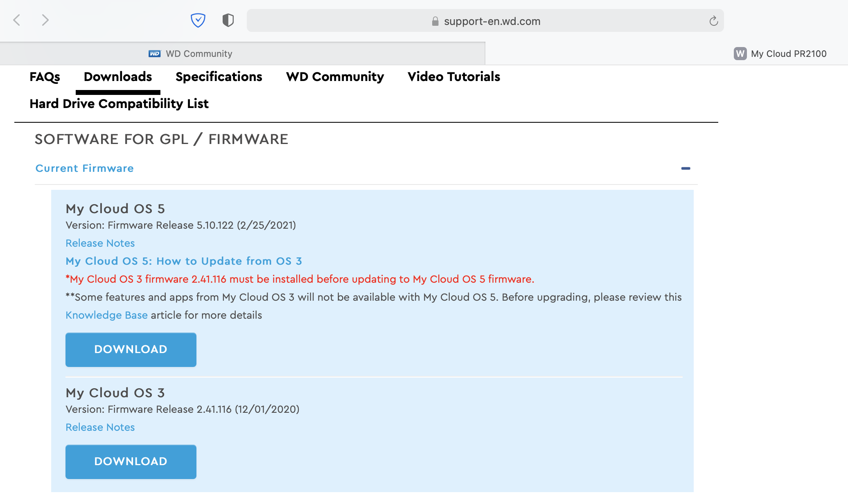Viewport: 848px width, 504px height.
Task: Click the Software for GPL / Firmware heading
Action: (162, 139)
